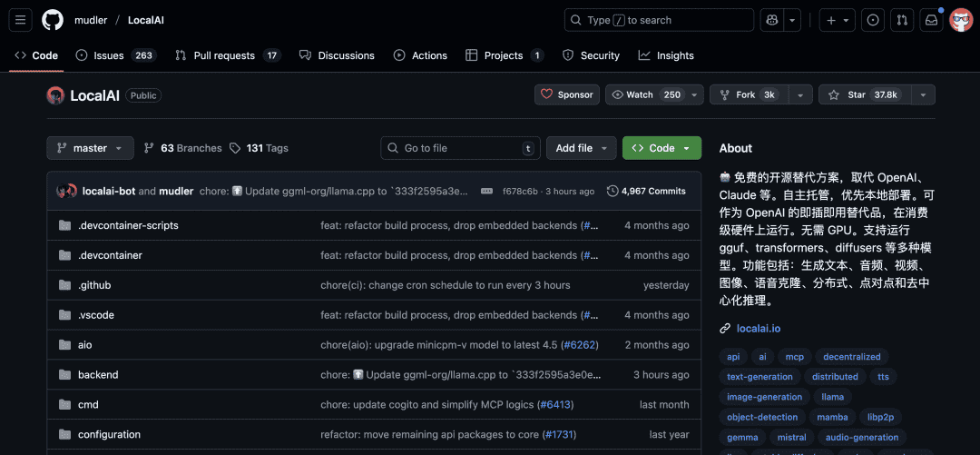Open the green Code dropdown
Image resolution: width=980 pixels, height=455 pixels.
pos(661,148)
